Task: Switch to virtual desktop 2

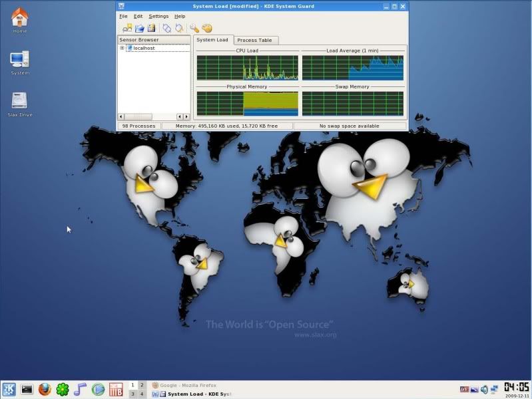Action: (142, 385)
